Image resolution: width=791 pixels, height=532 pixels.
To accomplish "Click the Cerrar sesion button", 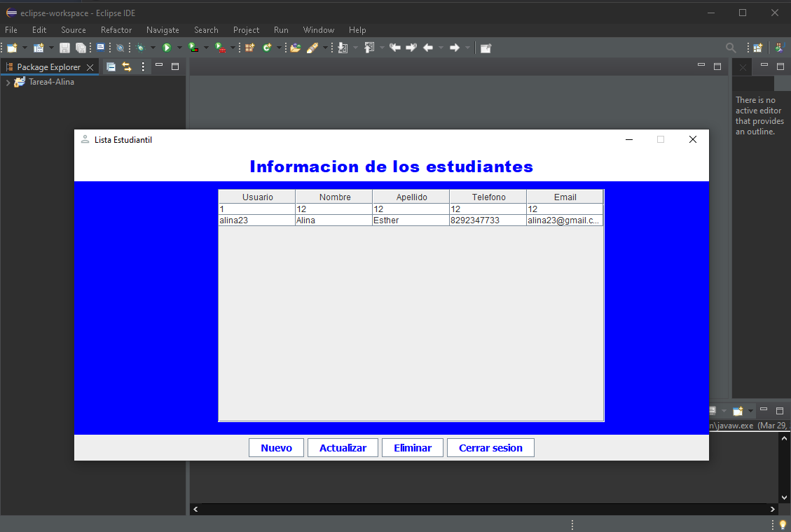I will click(490, 447).
